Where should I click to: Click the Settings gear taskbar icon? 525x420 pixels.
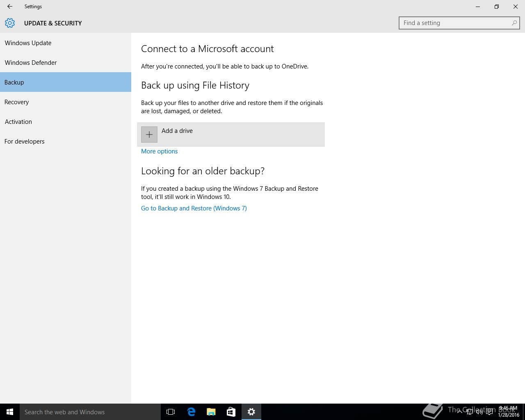[251, 412]
